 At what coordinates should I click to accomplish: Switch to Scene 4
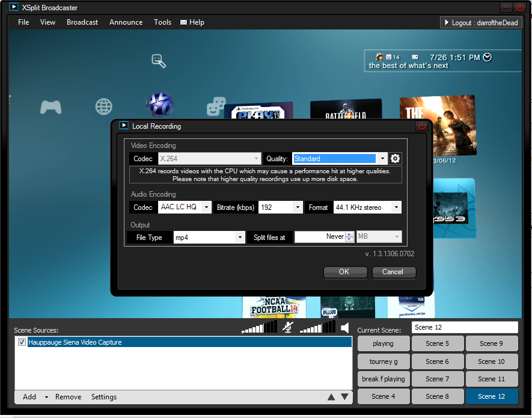[384, 396]
